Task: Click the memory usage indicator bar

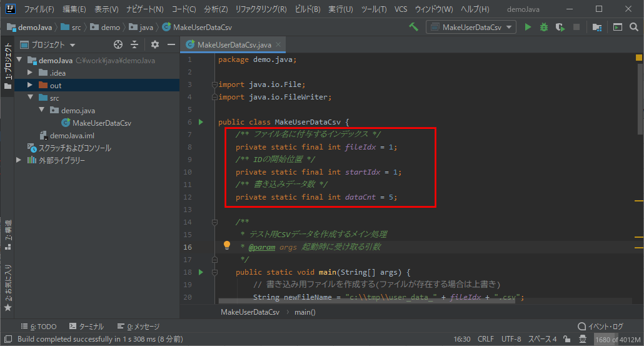Action: pyautogui.click(x=618, y=339)
